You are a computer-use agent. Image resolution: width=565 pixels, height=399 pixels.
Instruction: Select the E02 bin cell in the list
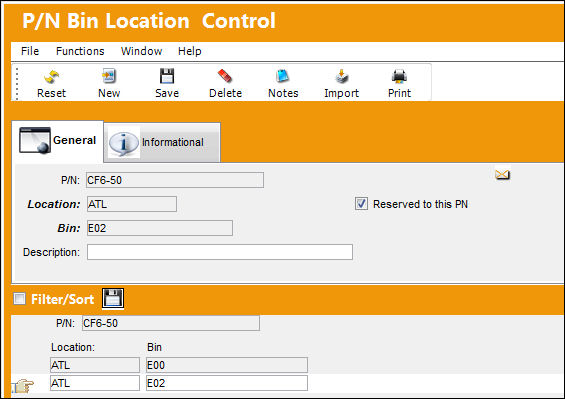pyautogui.click(x=227, y=383)
